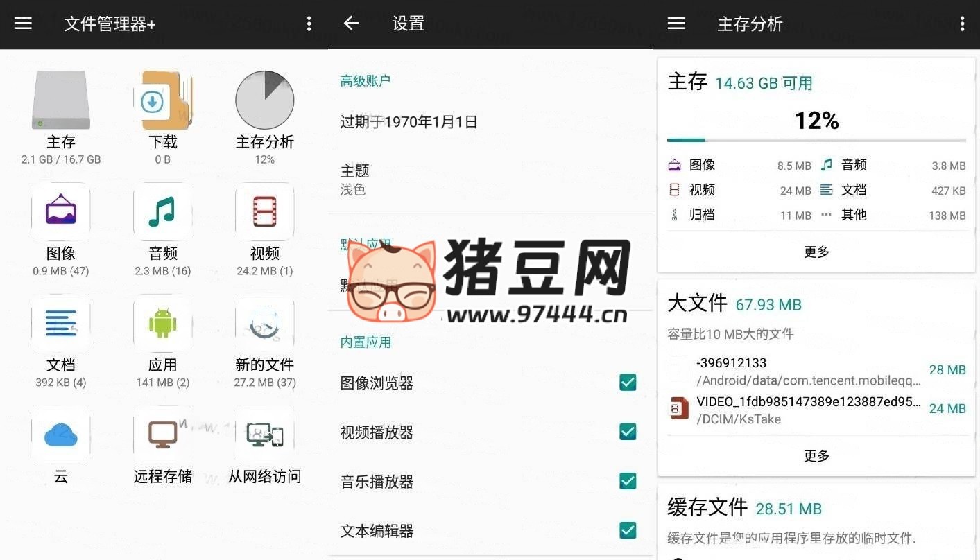This screenshot has width=980, height=560.
Task: Tap 更多 under the 大文件 list
Action: (816, 456)
